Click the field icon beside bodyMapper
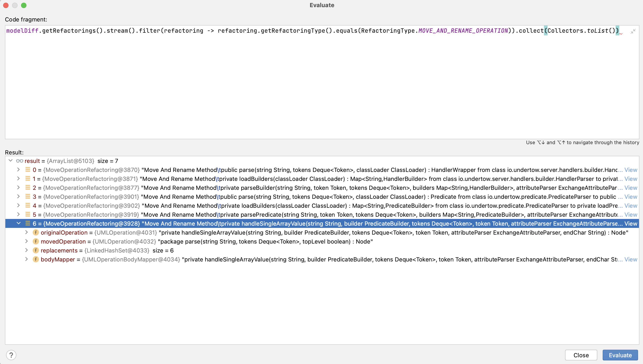 pyautogui.click(x=36, y=259)
